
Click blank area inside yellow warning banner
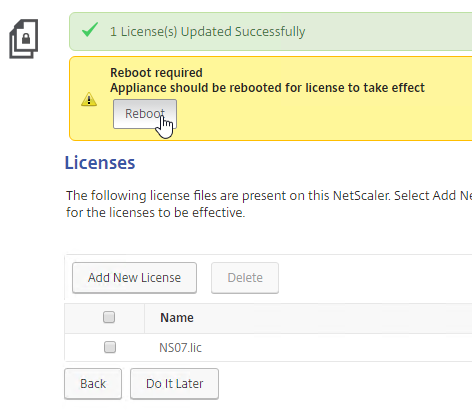click(317, 117)
